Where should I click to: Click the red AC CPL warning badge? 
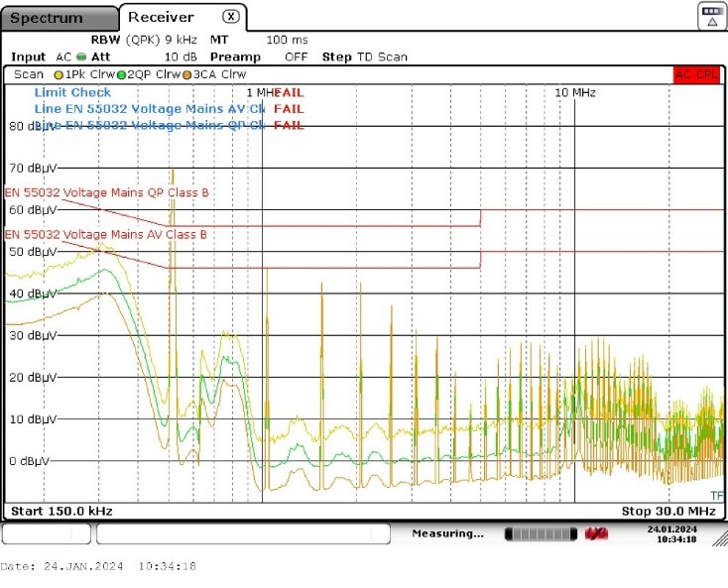696,74
